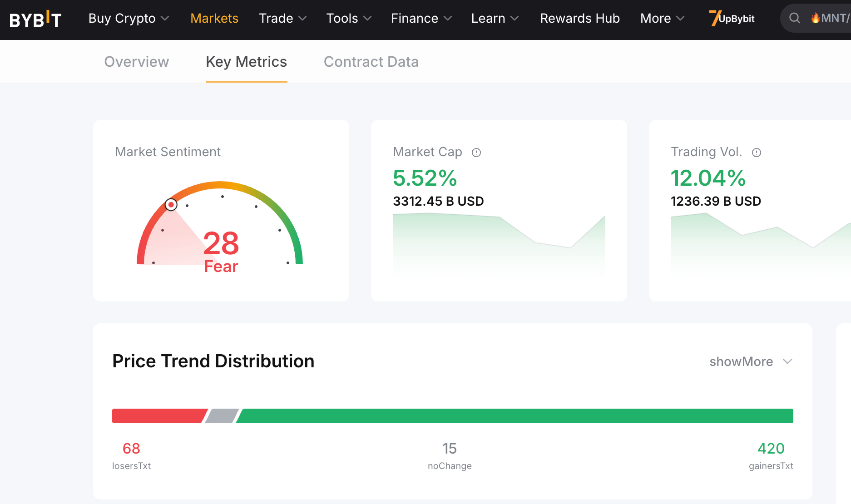Expand the Learn menu
Image resolution: width=851 pixels, height=504 pixels.
(x=495, y=18)
